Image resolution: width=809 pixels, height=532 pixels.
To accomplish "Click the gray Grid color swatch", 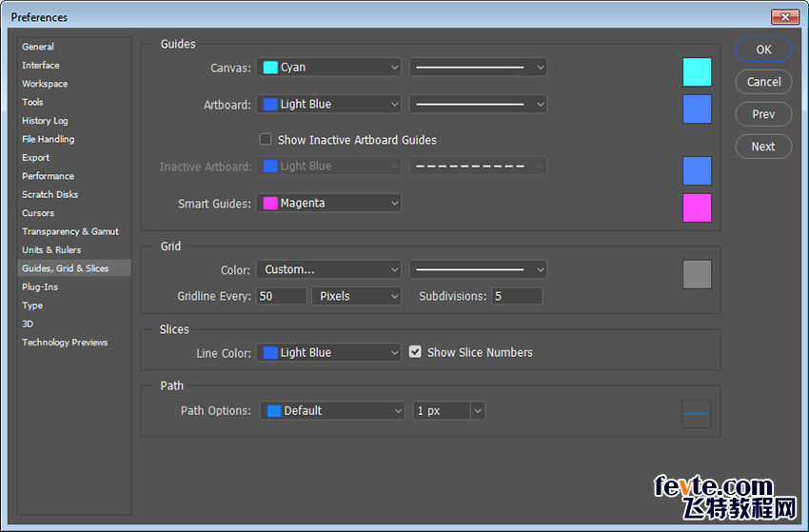I will (x=697, y=274).
